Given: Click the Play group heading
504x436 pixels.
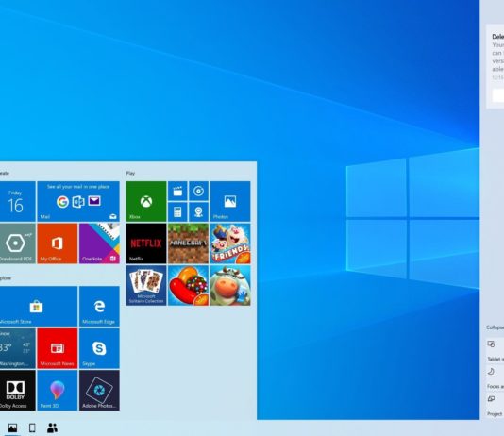Looking at the screenshot, I should (x=130, y=173).
